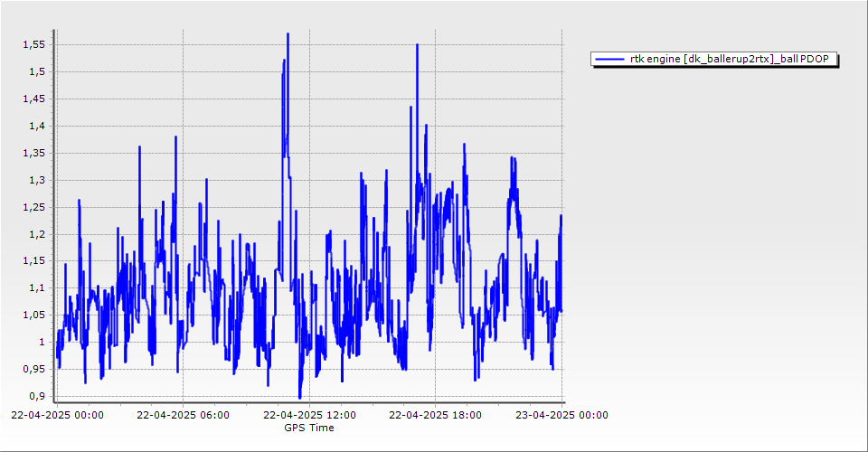Click the 1,2 y-axis value
This screenshot has height=452, width=868.
click(x=36, y=234)
